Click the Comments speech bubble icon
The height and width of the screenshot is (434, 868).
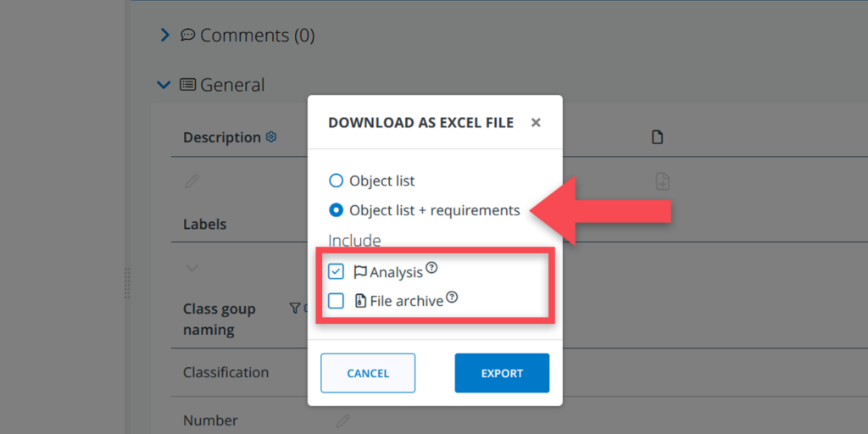pos(188,36)
